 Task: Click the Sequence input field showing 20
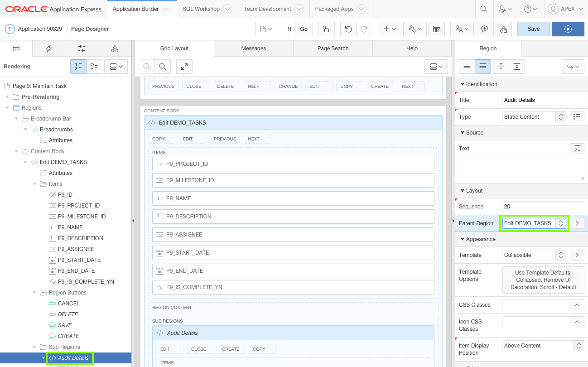[542, 206]
